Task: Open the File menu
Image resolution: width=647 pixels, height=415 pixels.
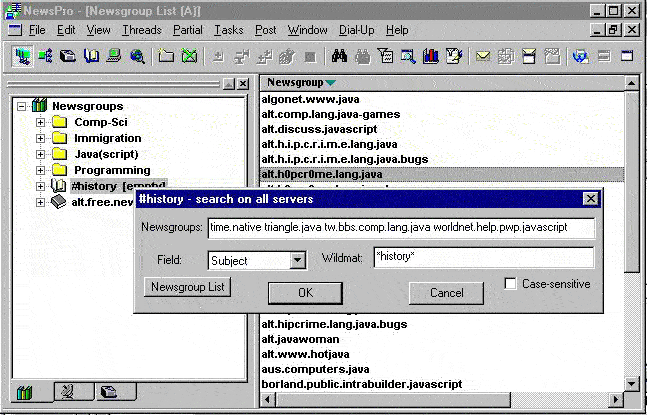Action: click(37, 30)
